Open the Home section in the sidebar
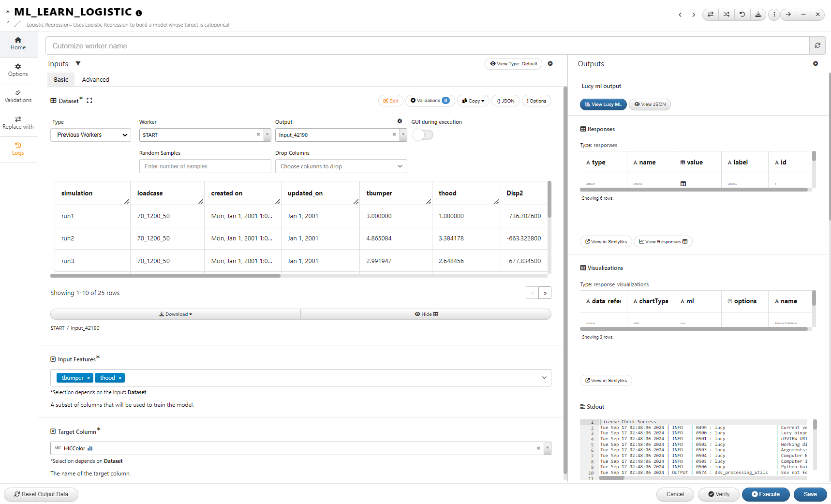Screen dimensions: 831x504 point(18,44)
